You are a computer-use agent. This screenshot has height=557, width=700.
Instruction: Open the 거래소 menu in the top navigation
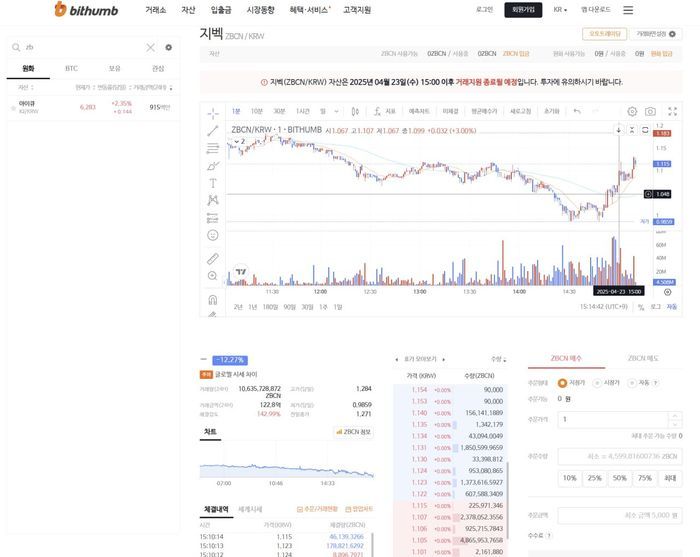click(155, 10)
